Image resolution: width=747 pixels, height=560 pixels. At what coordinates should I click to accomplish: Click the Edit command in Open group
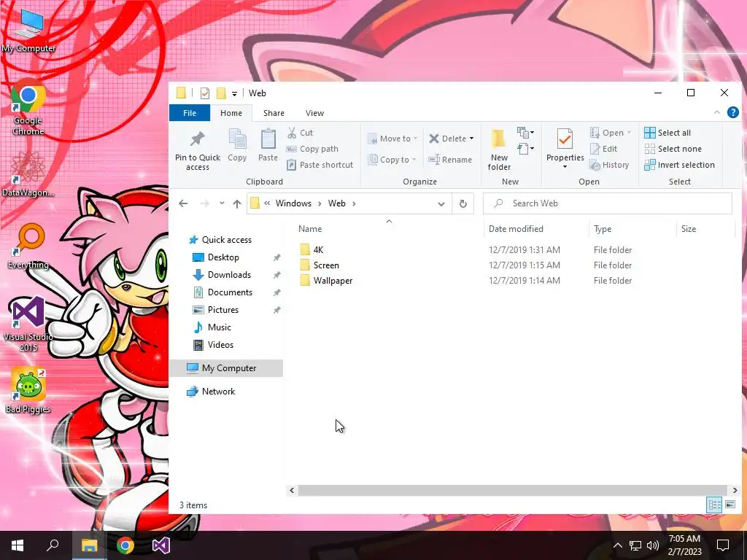(603, 149)
